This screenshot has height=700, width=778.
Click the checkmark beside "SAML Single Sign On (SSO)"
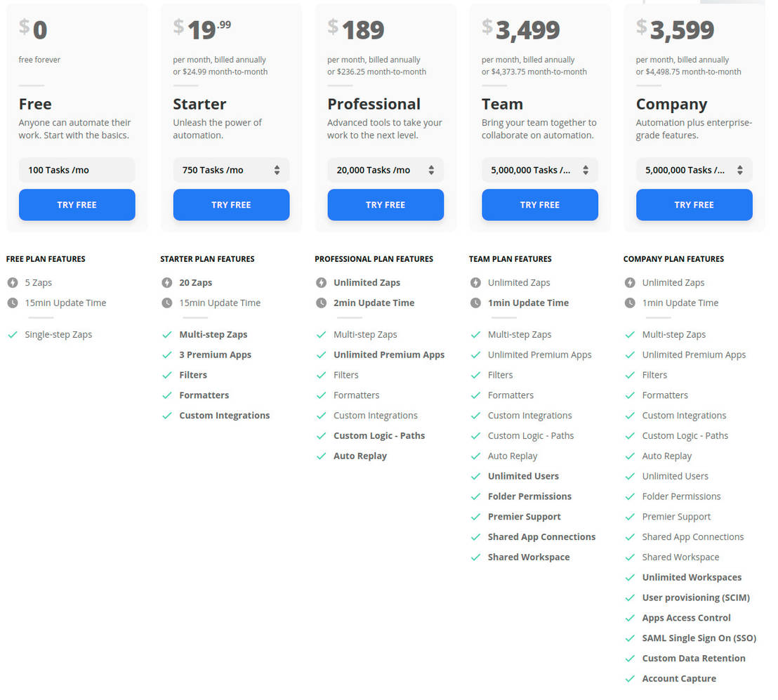click(x=630, y=638)
